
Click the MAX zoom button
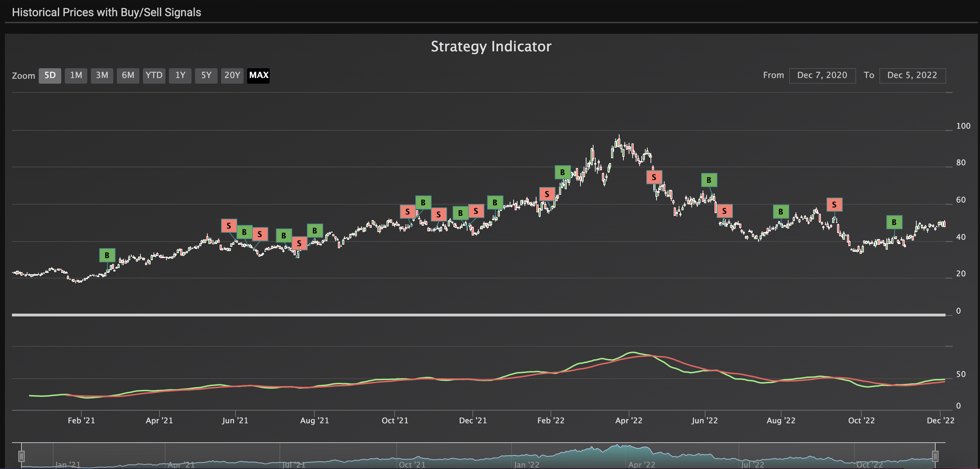[x=258, y=75]
